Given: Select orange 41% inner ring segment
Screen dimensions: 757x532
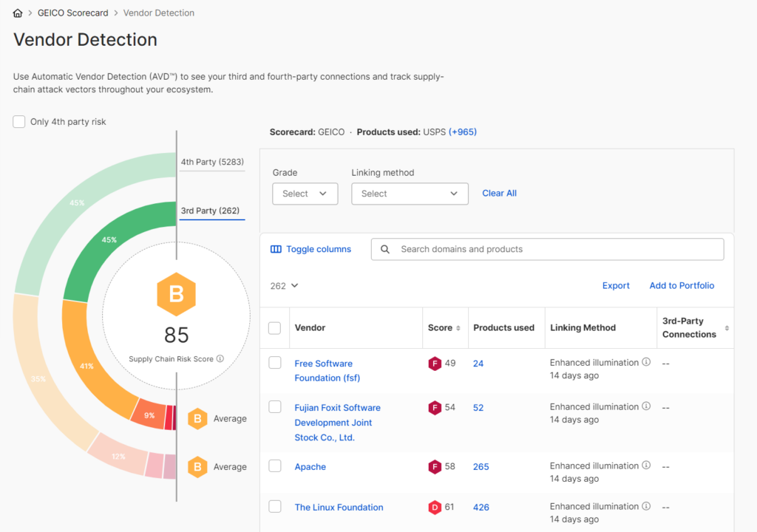Looking at the screenshot, I should pos(87,366).
